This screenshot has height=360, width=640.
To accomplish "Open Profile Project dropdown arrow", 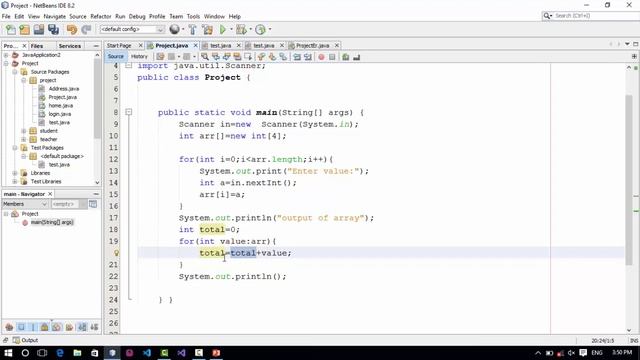I will tap(270, 29).
